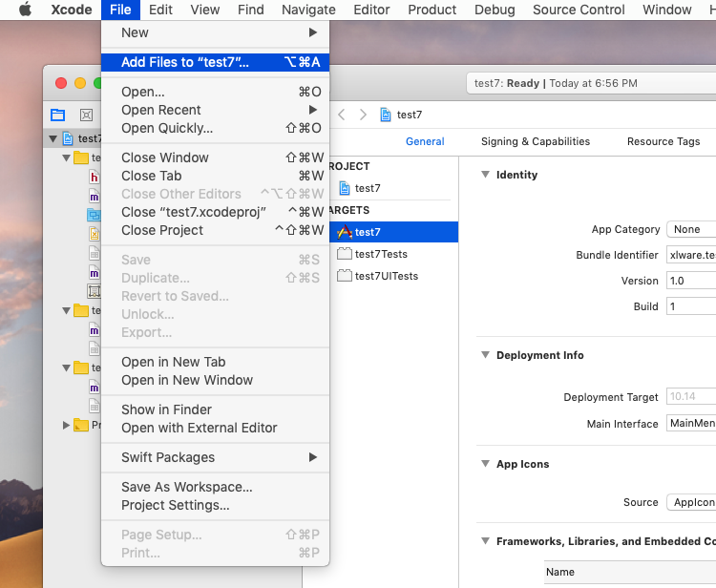Open the Debug menu
Image resolution: width=716 pixels, height=588 pixels.
point(495,10)
